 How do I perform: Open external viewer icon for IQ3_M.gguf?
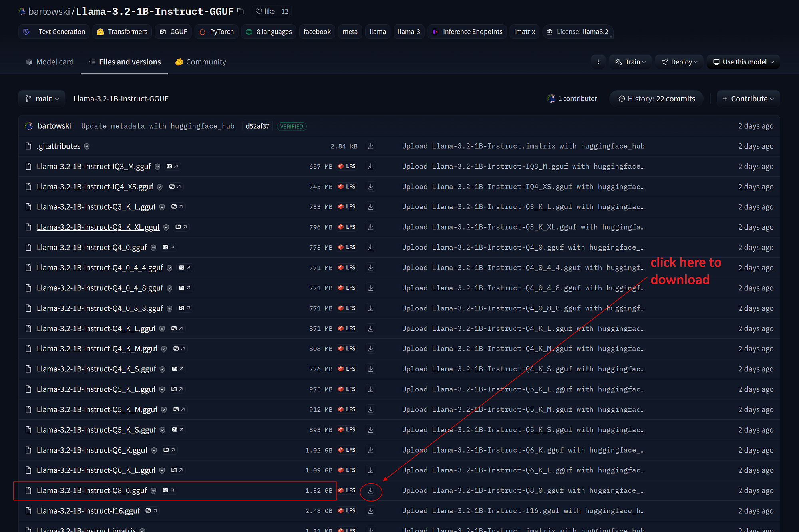[x=172, y=166]
